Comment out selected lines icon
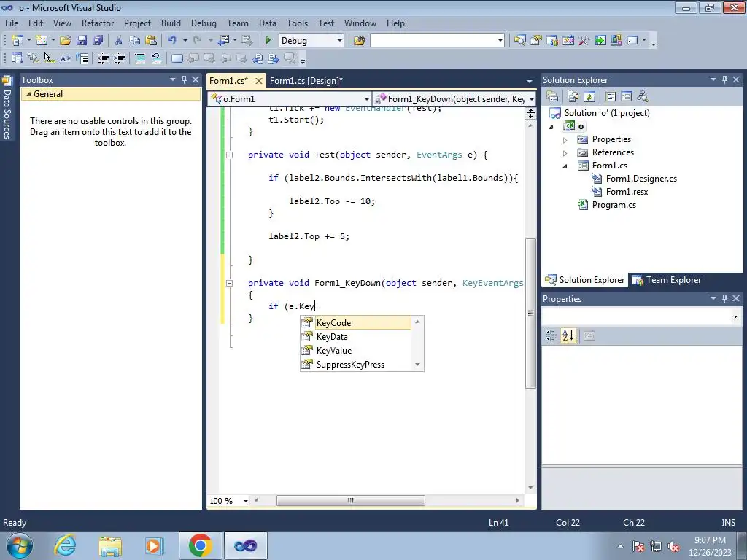The height and width of the screenshot is (560, 747). pos(140,58)
